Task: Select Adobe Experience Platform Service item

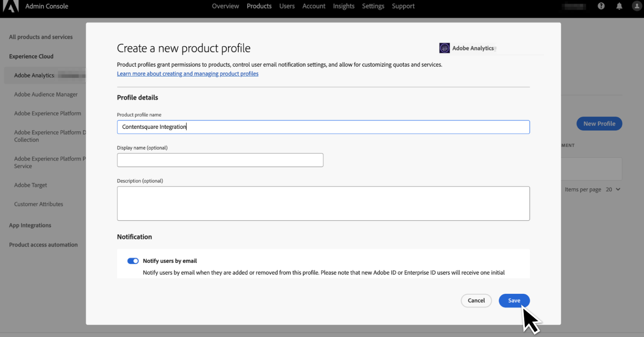Action: tap(50, 162)
